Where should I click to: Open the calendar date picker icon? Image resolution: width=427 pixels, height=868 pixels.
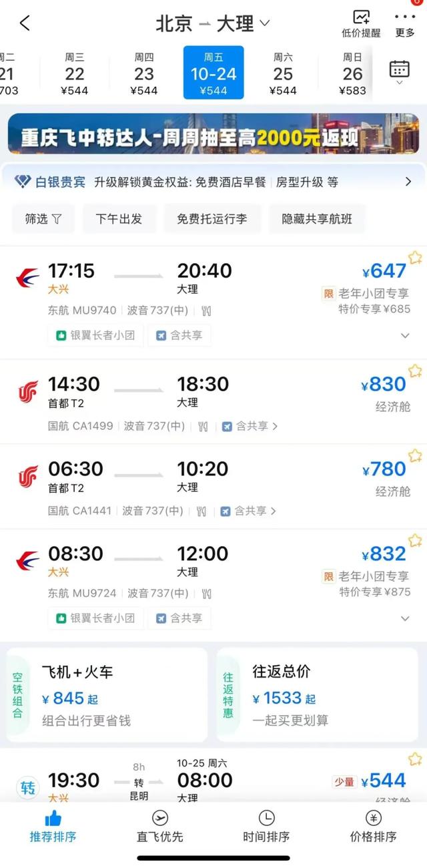399,69
